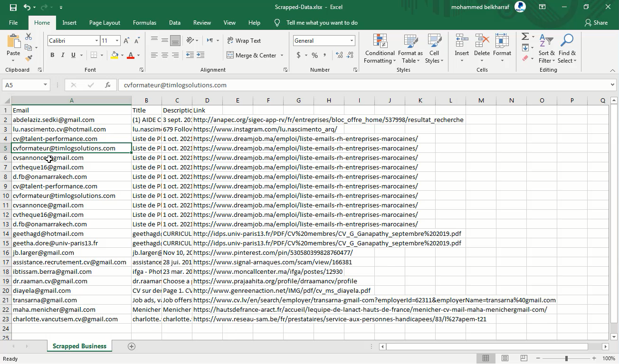Open the Cell Styles gallery
The height and width of the screenshot is (364, 619).
(x=434, y=48)
